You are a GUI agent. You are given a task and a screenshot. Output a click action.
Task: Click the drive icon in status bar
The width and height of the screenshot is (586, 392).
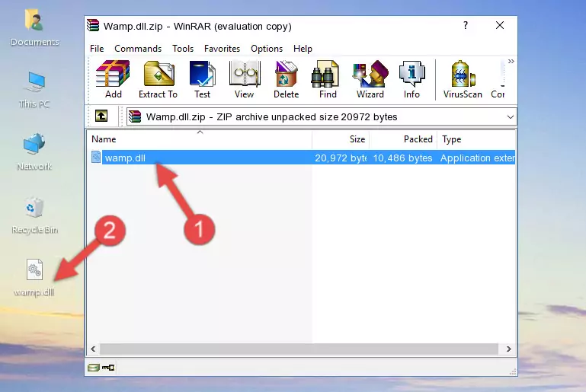[94, 368]
